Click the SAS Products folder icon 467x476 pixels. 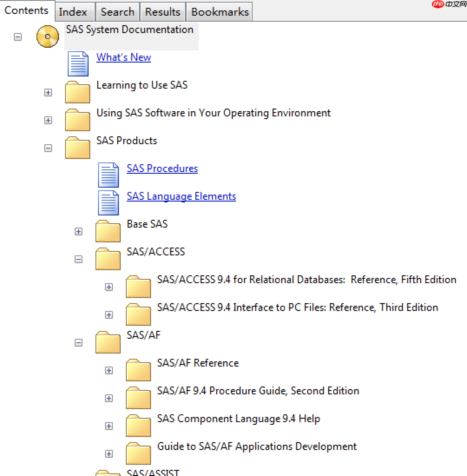(x=78, y=148)
